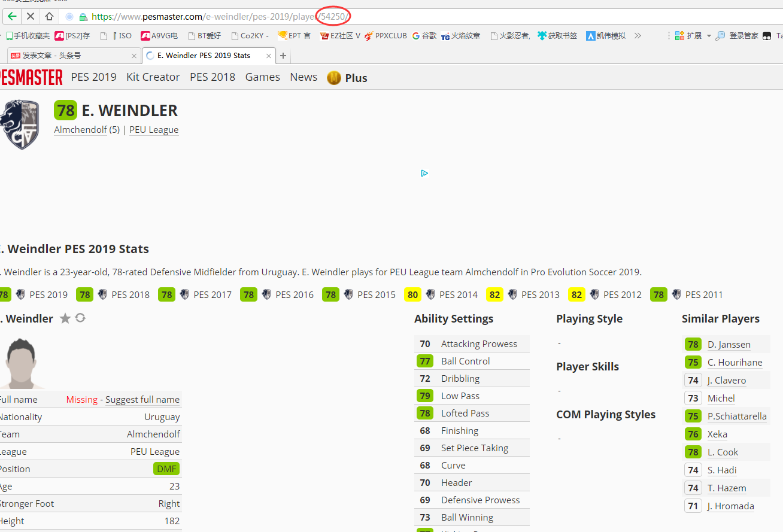Go to the browser home page icon
This screenshot has height=532, width=783.
click(x=49, y=16)
